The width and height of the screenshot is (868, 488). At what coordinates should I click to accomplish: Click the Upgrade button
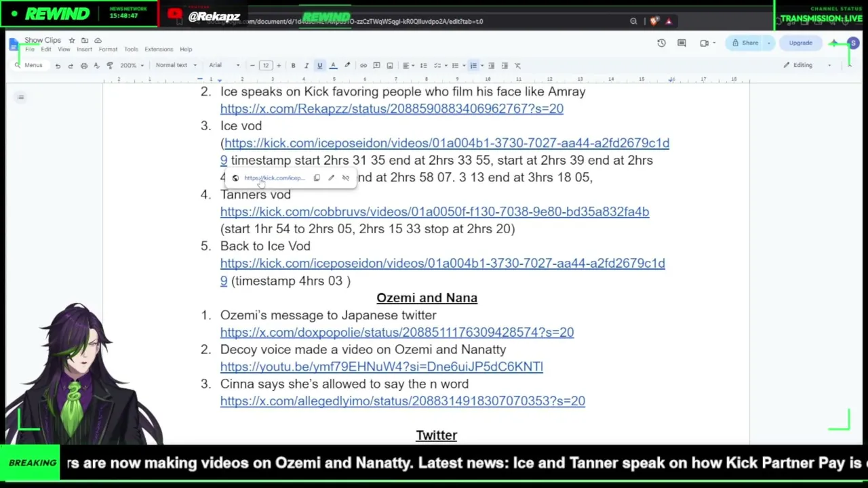[800, 43]
